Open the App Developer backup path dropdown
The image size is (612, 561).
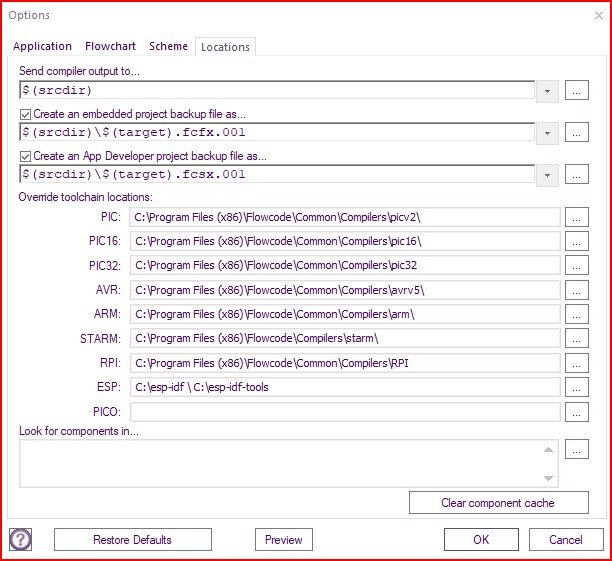tap(547, 175)
